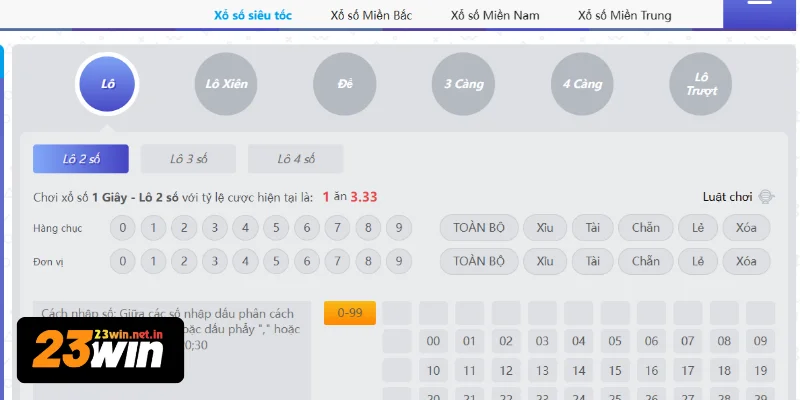Click Lẻ in Đơn vị row

point(697,261)
